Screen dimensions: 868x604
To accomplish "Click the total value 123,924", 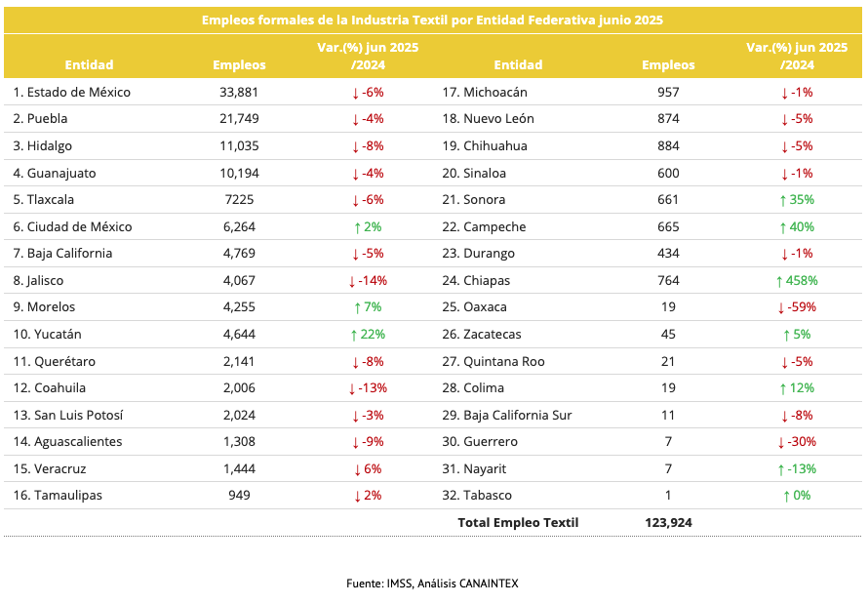I will point(668,523).
